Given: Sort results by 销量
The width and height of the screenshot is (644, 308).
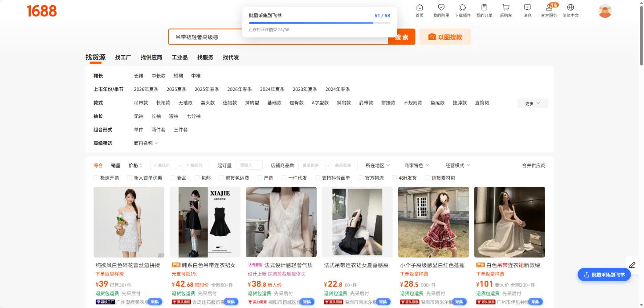Looking at the screenshot, I should pos(116,165).
